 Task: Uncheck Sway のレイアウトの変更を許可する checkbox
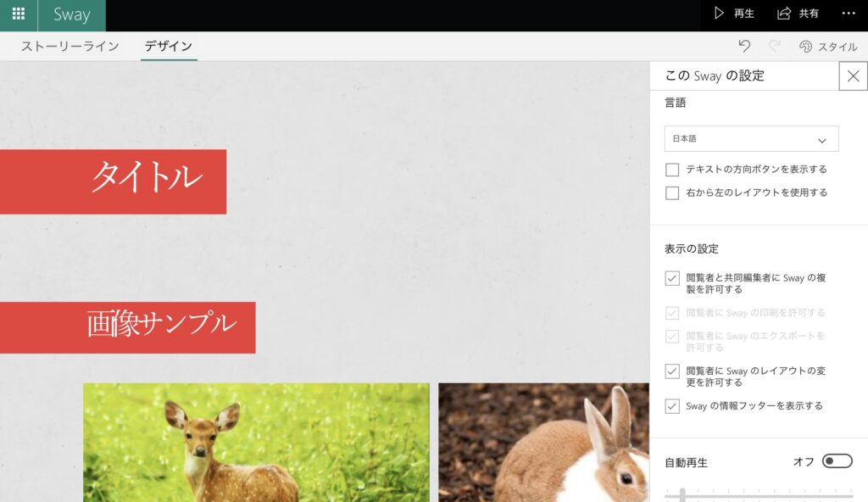(672, 371)
